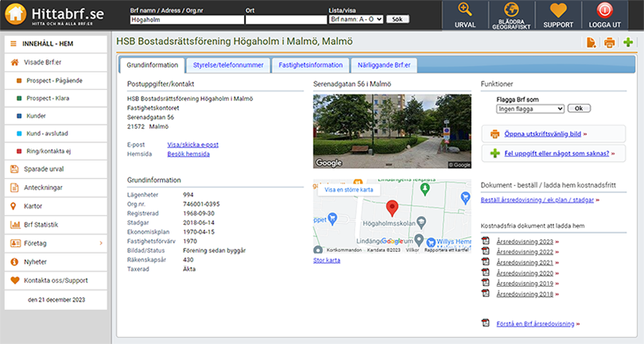This screenshot has height=344, width=644.
Task: Switch to the Fastighetsinformation tab
Action: pos(311,65)
